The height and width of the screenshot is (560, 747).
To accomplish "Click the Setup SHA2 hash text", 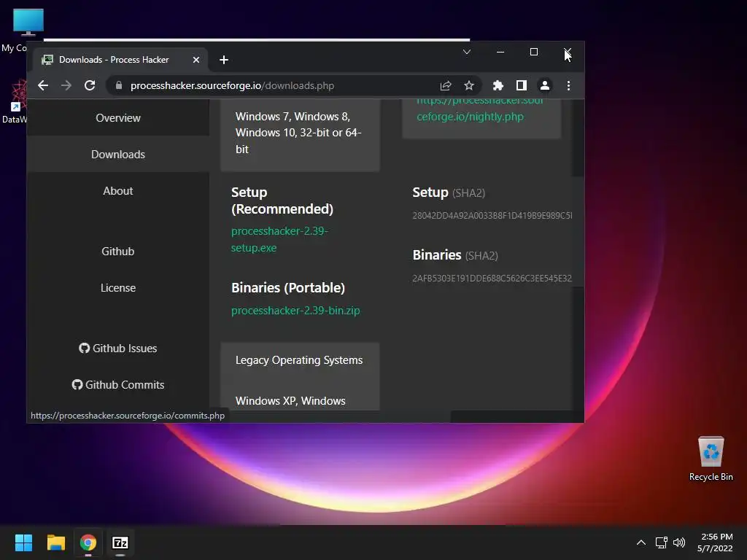I will pos(492,216).
